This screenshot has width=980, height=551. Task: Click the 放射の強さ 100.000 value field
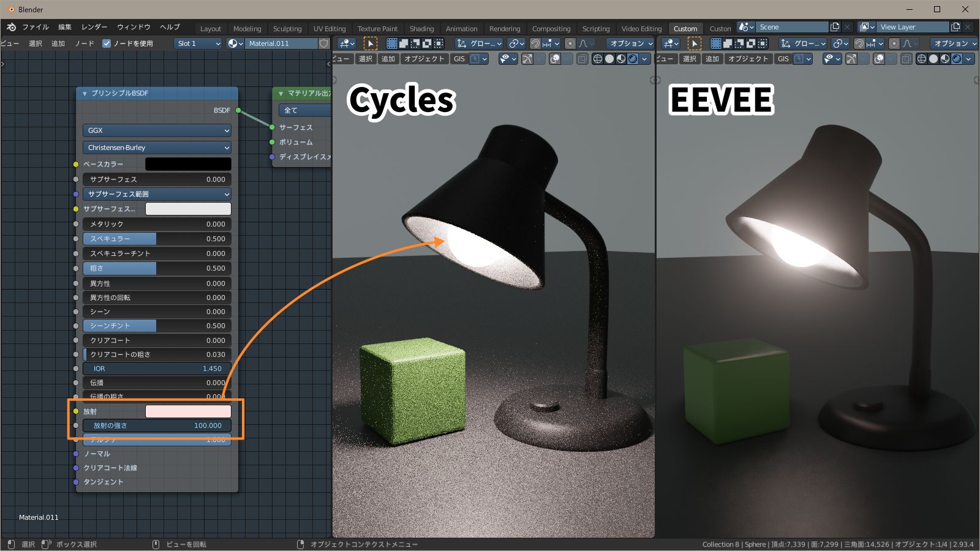point(157,425)
